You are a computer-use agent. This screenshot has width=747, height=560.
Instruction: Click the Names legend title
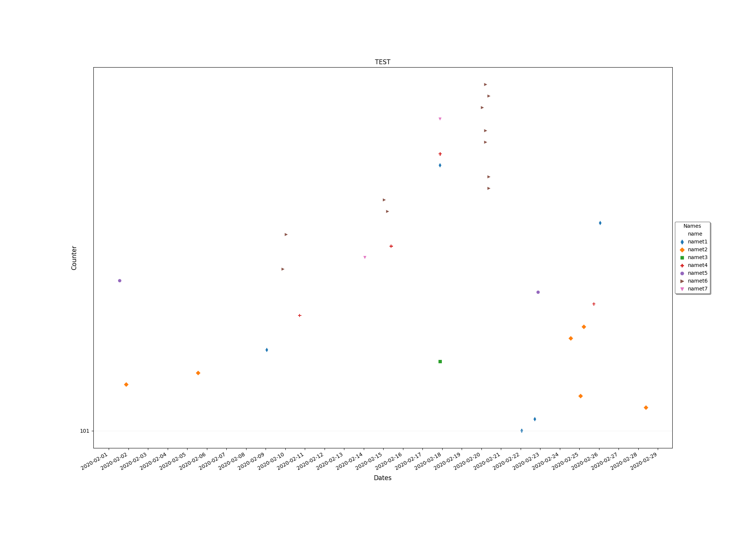coord(692,226)
